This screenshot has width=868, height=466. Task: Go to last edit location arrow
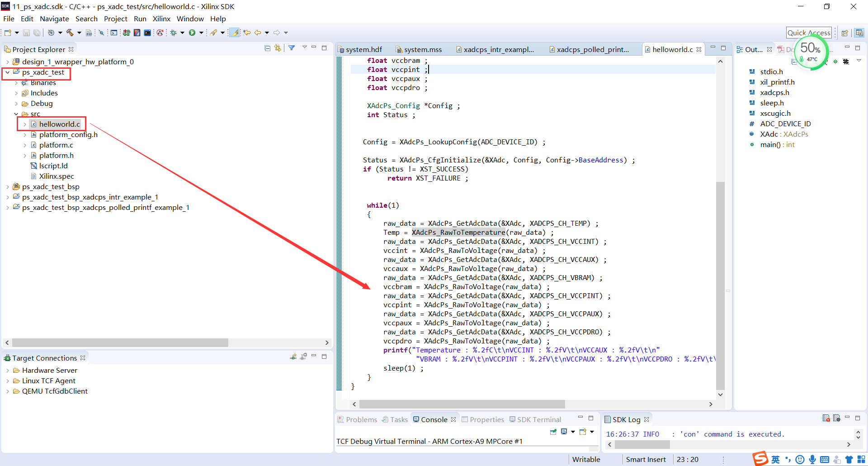(x=247, y=33)
